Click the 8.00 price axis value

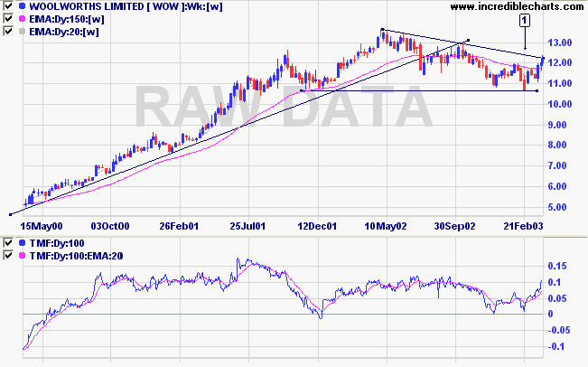(557, 145)
